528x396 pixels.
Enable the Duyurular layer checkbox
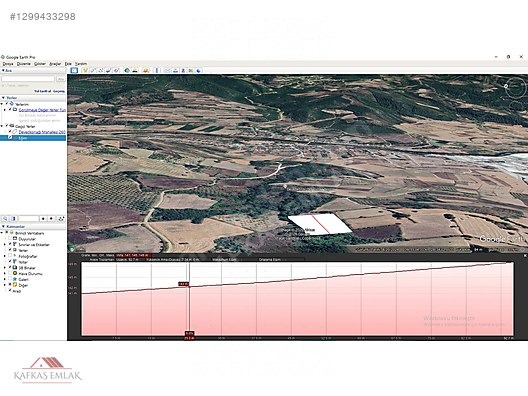[x=10, y=239]
